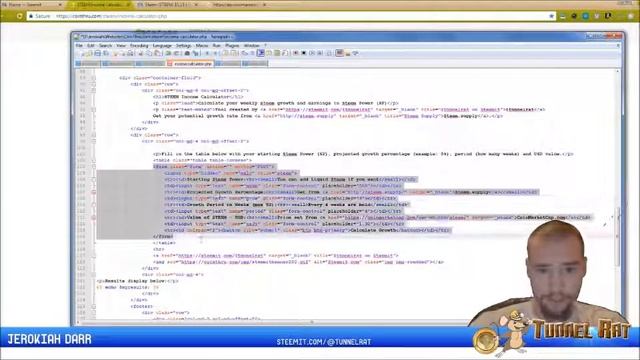Open the Settings menu

point(183,46)
